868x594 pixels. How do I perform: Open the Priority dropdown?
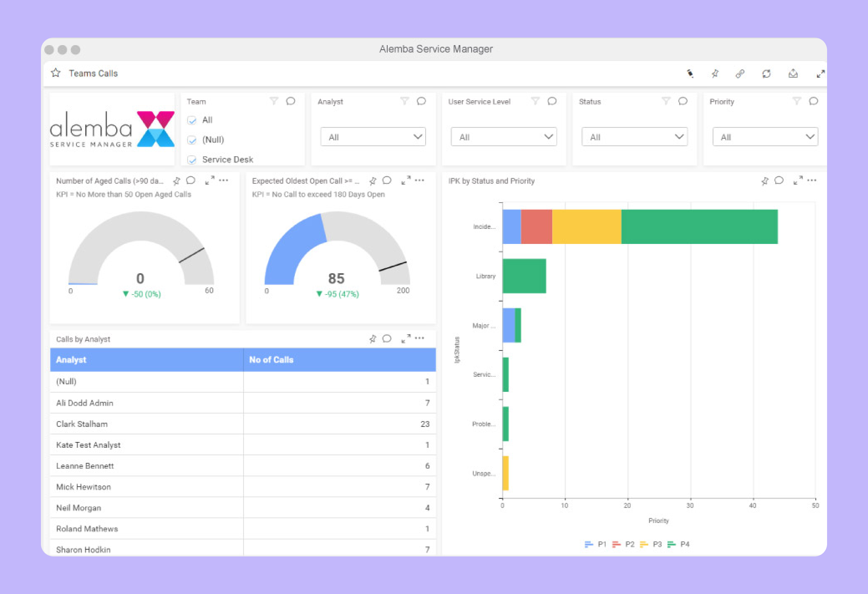[x=765, y=137]
